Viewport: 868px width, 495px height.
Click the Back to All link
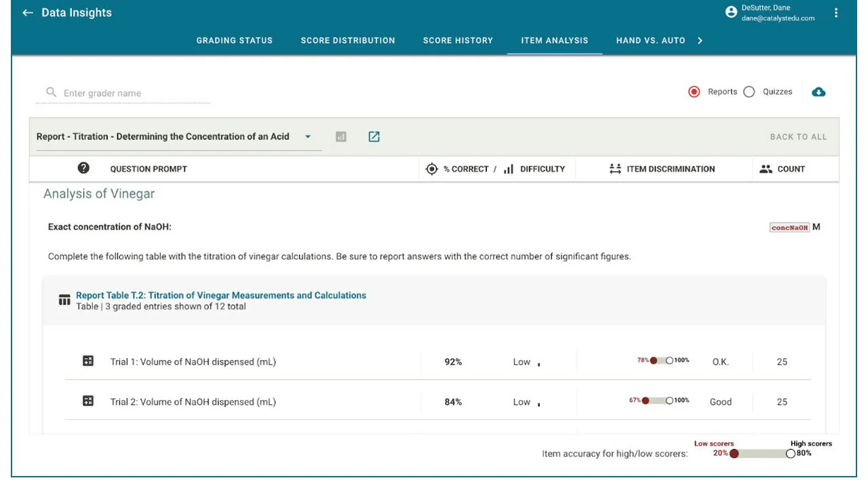pos(799,136)
